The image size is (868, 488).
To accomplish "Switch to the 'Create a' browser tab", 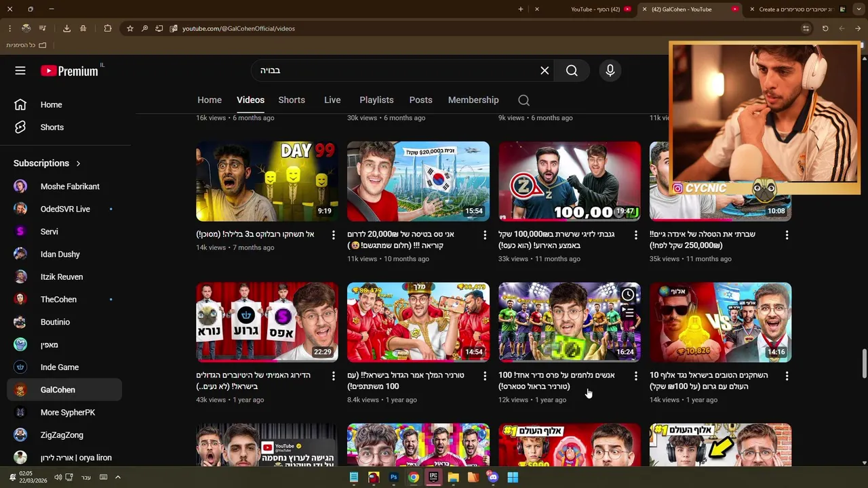I will pos(797,9).
